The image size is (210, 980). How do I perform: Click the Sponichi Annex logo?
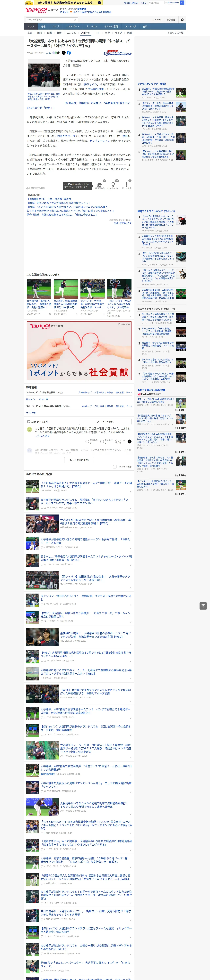click(x=117, y=53)
